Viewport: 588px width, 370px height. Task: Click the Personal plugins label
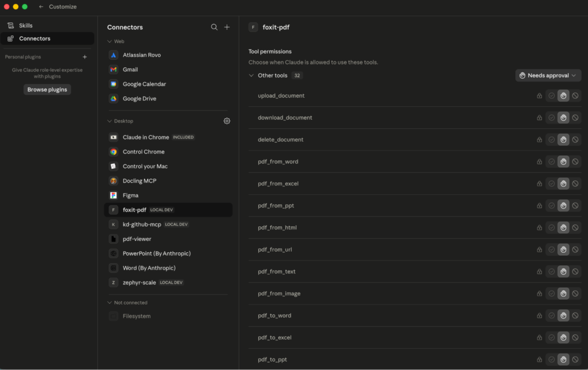(23, 57)
